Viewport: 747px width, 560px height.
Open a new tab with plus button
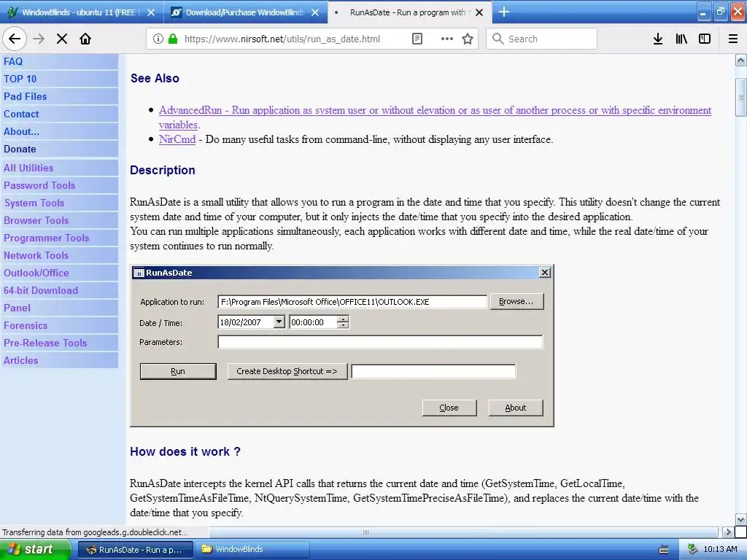click(x=503, y=12)
